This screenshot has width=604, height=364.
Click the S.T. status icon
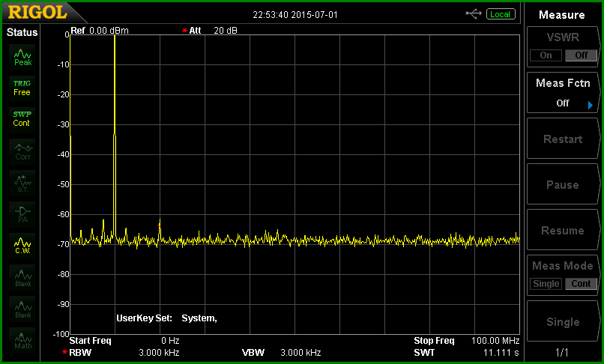pos(22,183)
